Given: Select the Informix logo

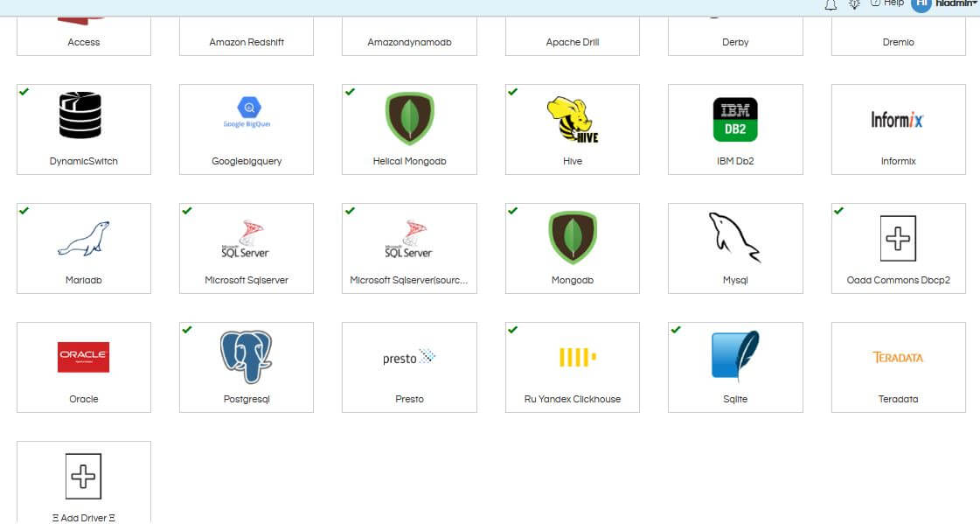Looking at the screenshot, I should (x=898, y=120).
